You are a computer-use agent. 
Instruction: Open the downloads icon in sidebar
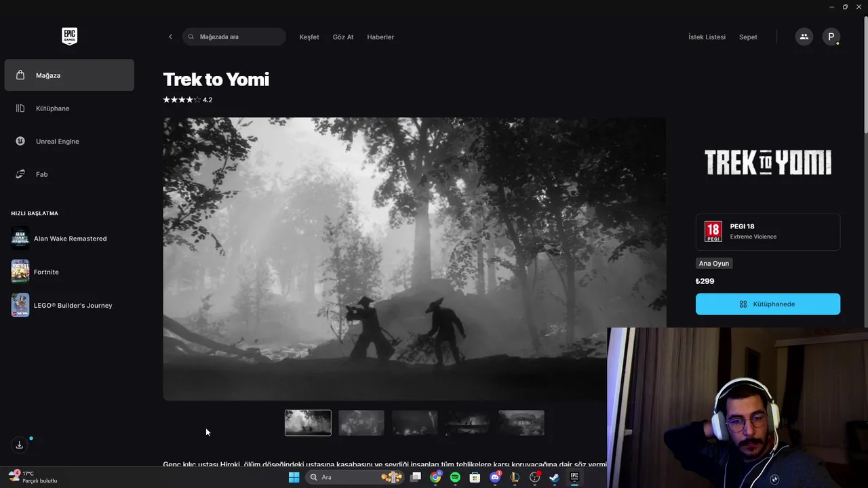(x=20, y=445)
